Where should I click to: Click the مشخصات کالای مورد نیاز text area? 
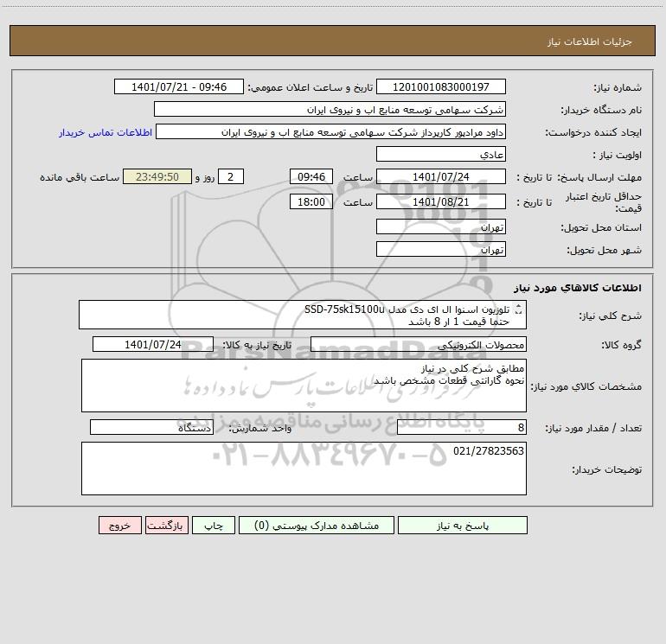click(x=304, y=386)
